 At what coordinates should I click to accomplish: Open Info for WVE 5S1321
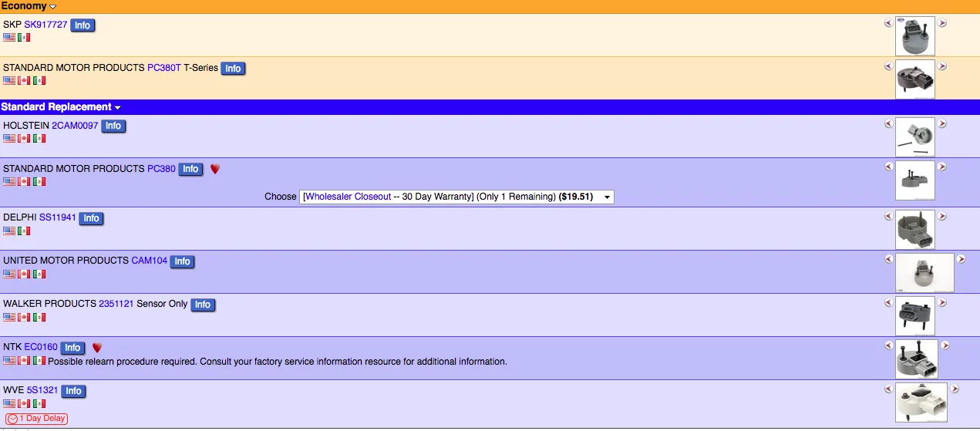pos(73,391)
